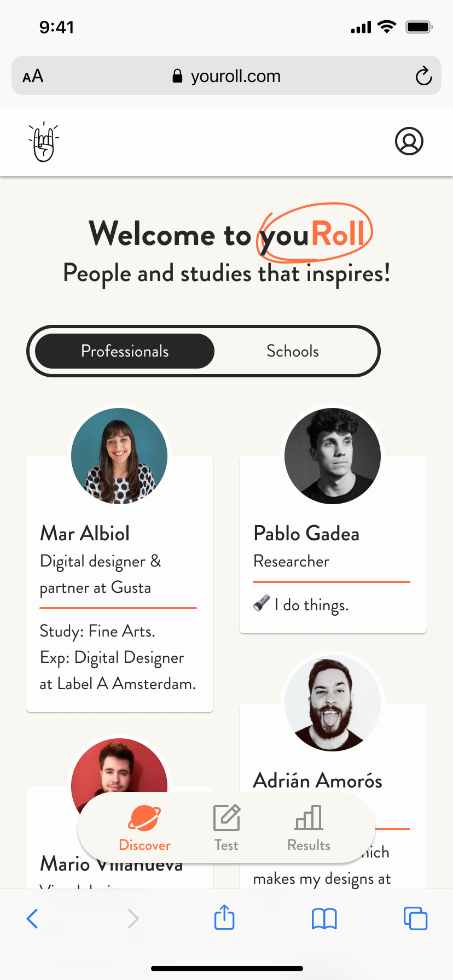This screenshot has height=980, width=453.
Task: Open the Results bar chart icon
Action: (309, 818)
